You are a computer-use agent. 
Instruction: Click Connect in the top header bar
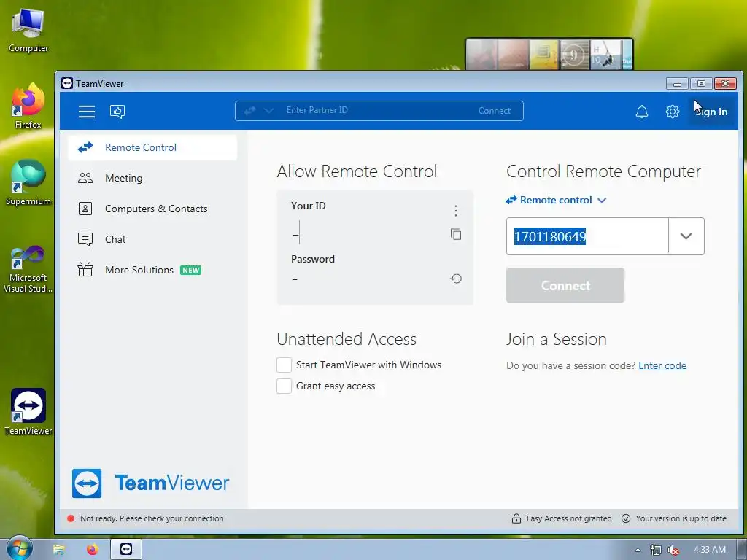494,111
